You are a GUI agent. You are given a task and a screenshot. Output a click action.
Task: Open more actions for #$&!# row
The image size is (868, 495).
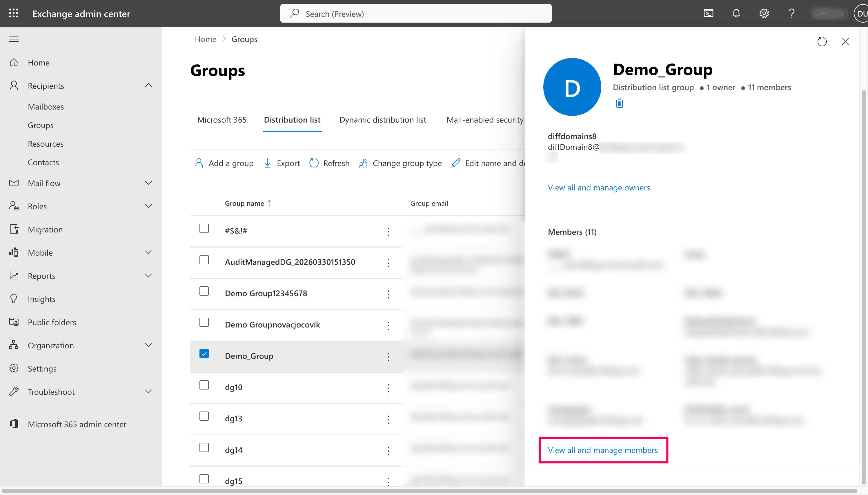coord(388,232)
